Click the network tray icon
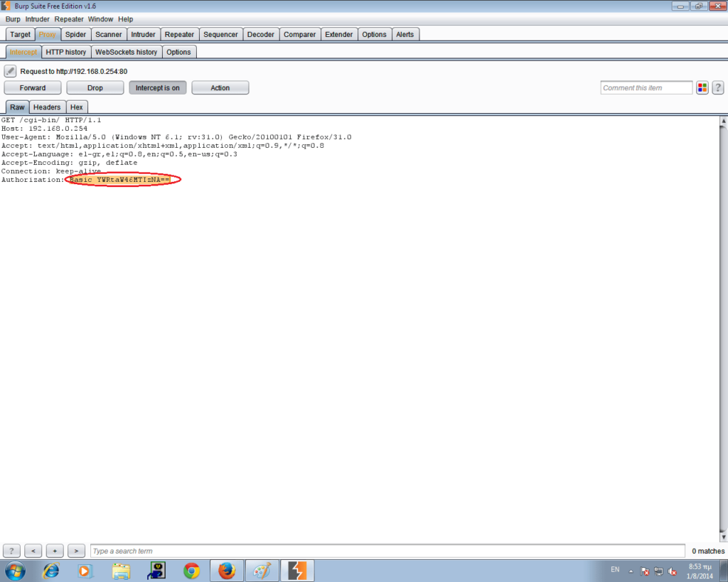This screenshot has width=728, height=582. point(658,571)
